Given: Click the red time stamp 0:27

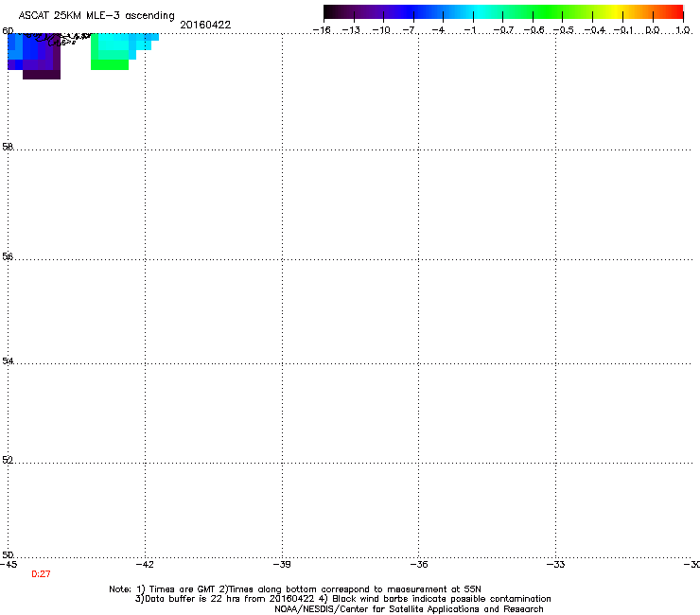Looking at the screenshot, I should point(41,574).
